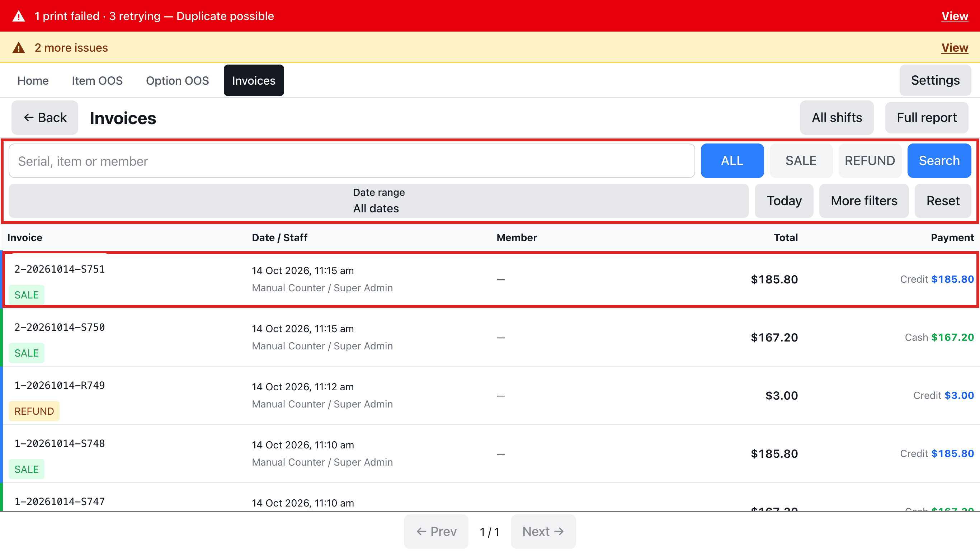Select the Invoices tab
This screenshot has width=980, height=551.
point(254,80)
